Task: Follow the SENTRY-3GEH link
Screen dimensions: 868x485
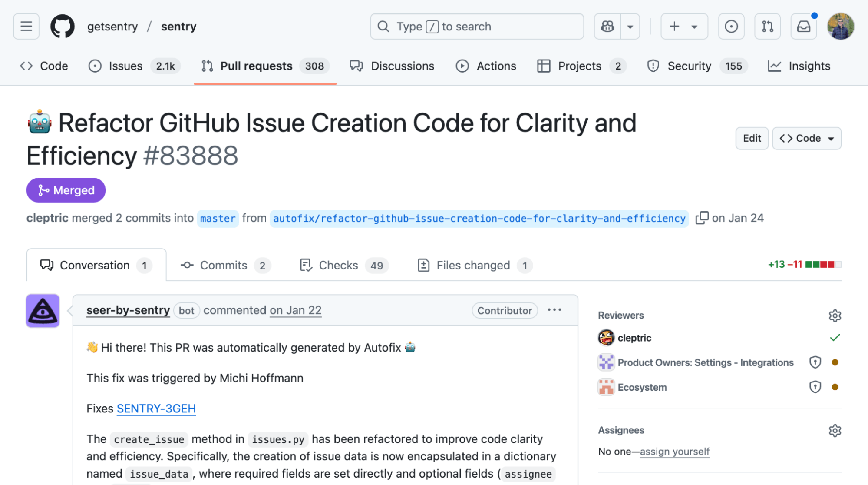Action: click(x=156, y=409)
